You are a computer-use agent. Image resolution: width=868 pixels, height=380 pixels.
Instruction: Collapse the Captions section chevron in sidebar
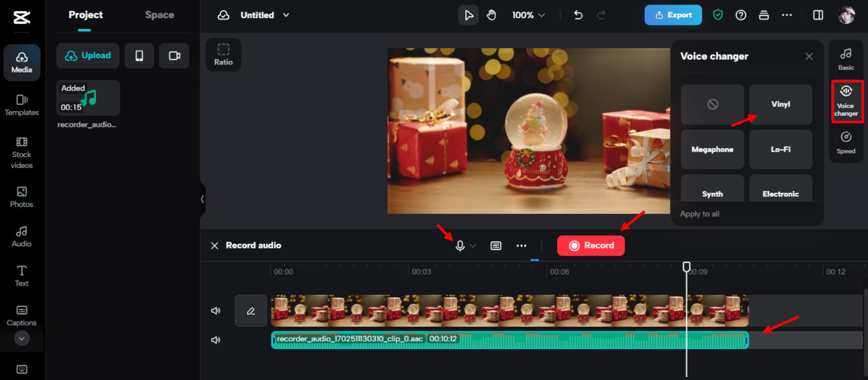pyautogui.click(x=21, y=338)
